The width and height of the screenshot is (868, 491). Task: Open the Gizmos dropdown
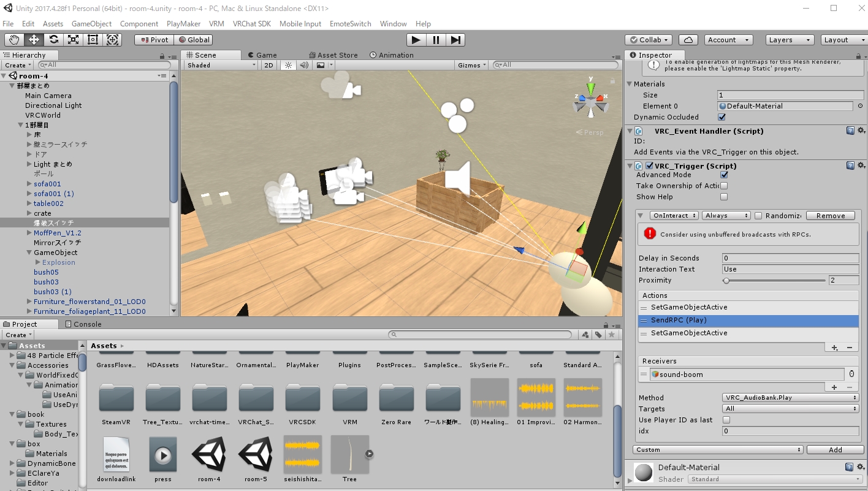coord(471,65)
